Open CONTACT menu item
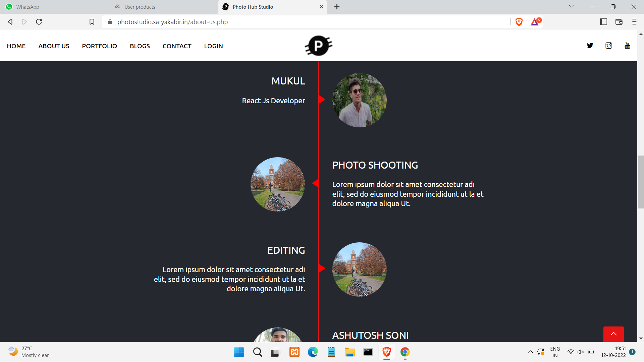Viewport: 644px width, 362px height. (177, 46)
